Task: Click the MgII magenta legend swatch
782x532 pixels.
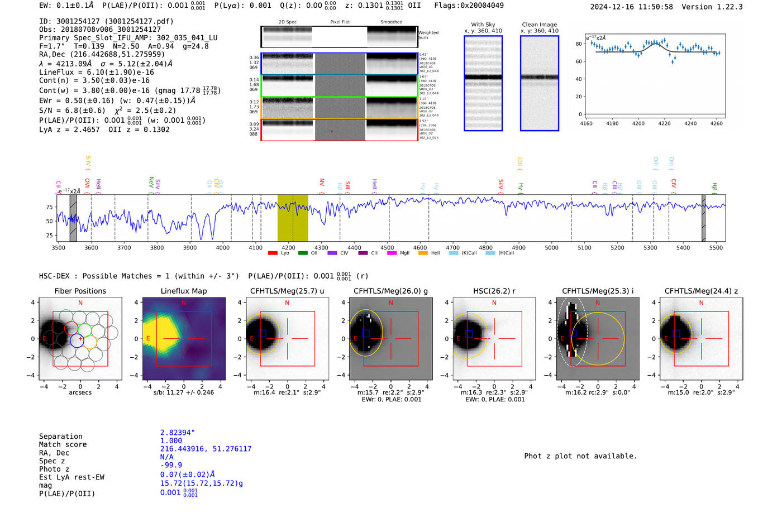Action: click(392, 253)
